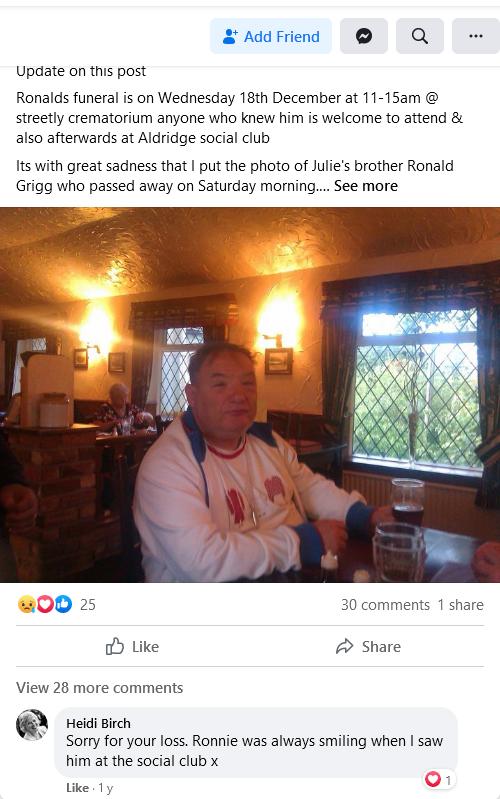Click the heart reaction count on the comment
Viewport: 500px width, 799px height.
coord(439,779)
